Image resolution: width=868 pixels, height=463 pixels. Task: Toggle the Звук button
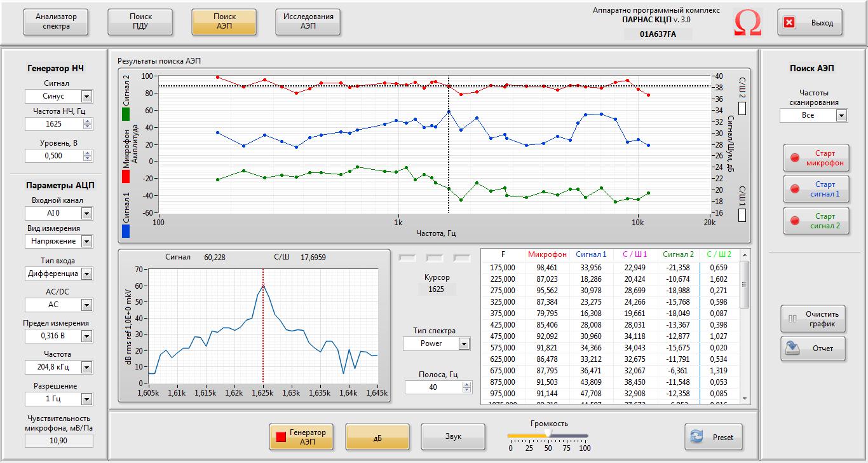453,437
